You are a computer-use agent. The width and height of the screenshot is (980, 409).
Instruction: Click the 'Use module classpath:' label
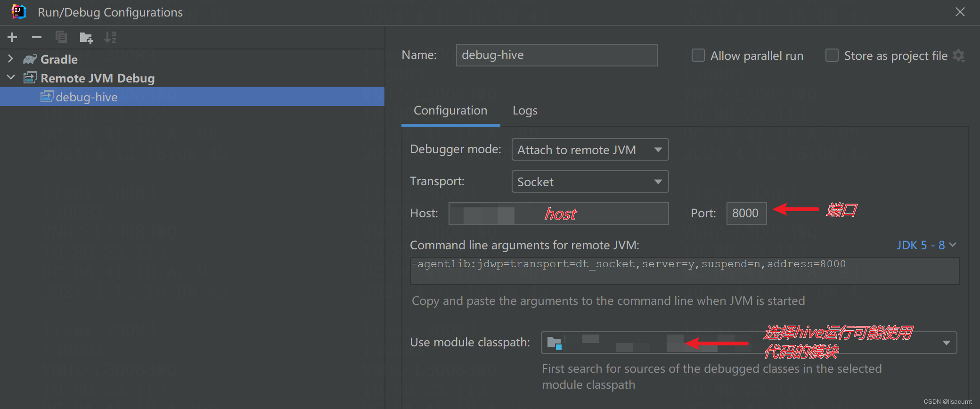pos(470,343)
